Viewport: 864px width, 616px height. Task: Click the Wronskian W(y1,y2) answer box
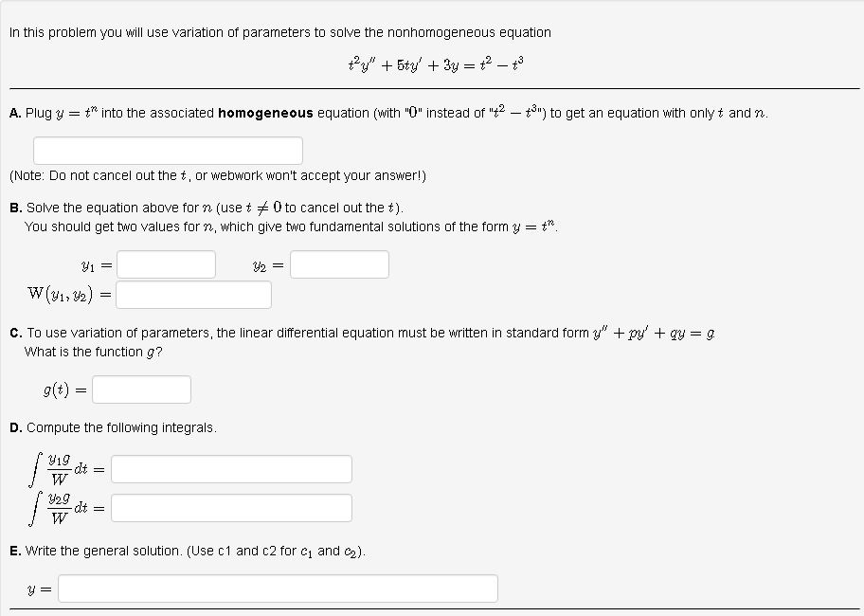193,295
